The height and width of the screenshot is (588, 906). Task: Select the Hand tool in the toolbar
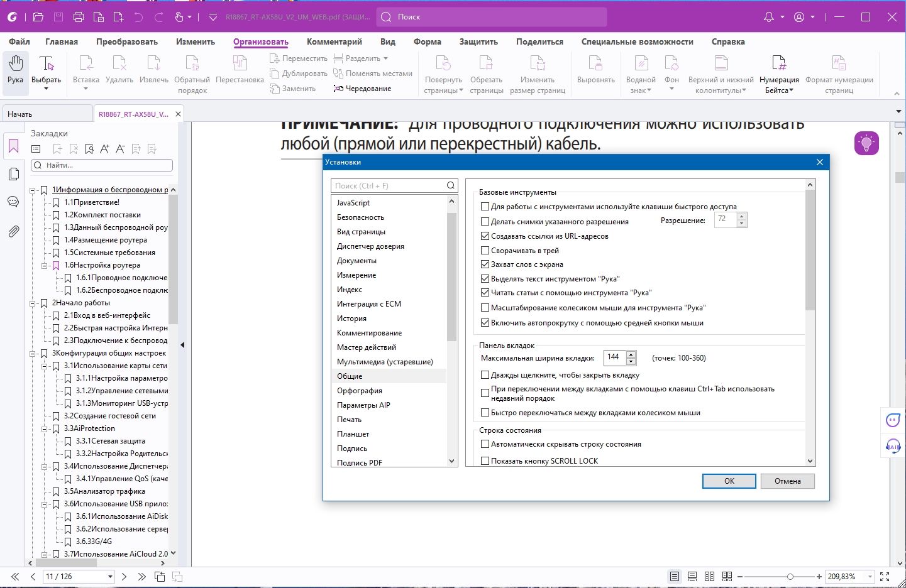pos(14,70)
